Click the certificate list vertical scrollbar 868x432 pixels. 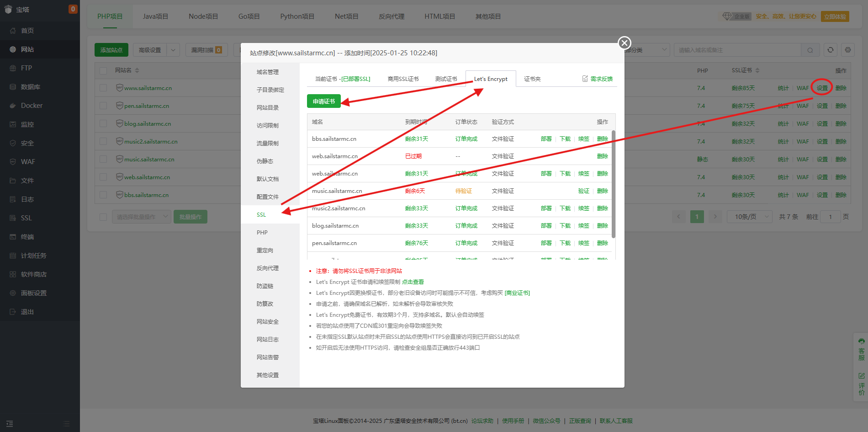614,184
